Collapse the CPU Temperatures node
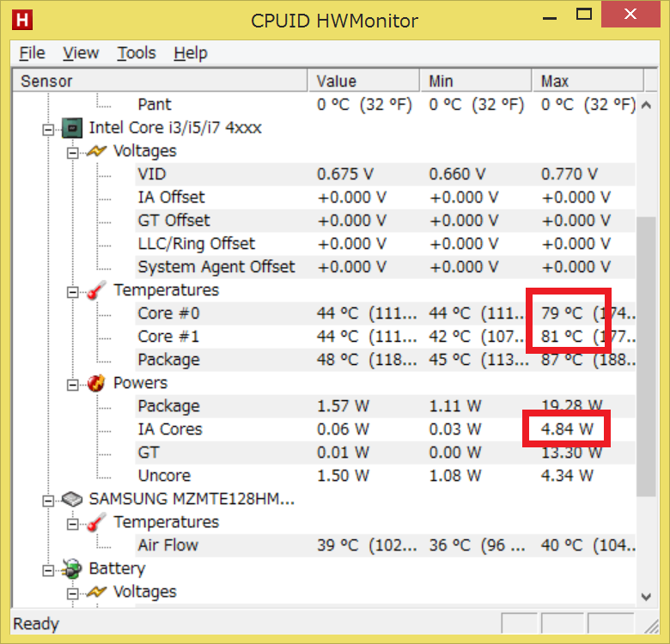The width and height of the screenshot is (670, 644). [73, 292]
